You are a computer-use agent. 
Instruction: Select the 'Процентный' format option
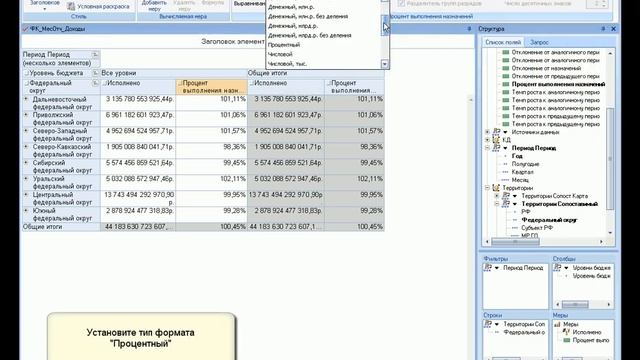(284, 45)
